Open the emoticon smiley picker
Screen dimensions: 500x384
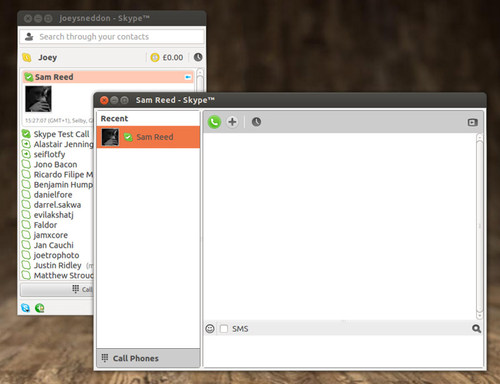210,329
